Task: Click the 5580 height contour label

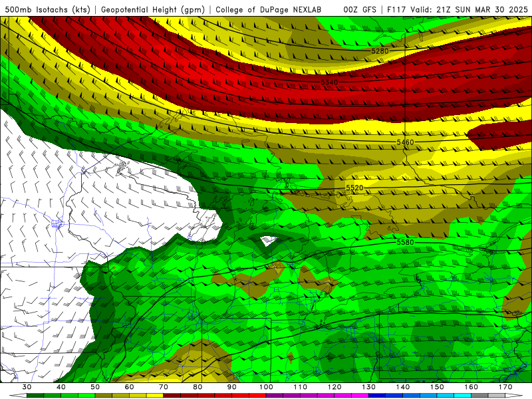Action: (x=406, y=242)
